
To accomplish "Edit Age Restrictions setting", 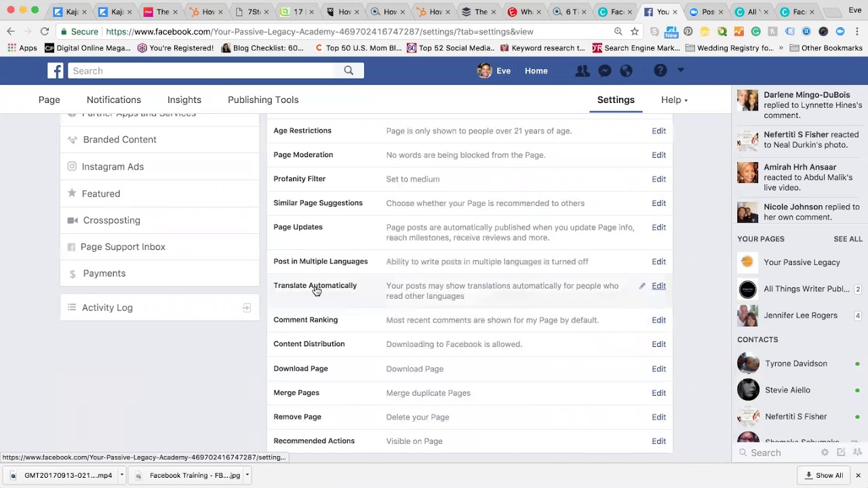I will click(x=658, y=131).
